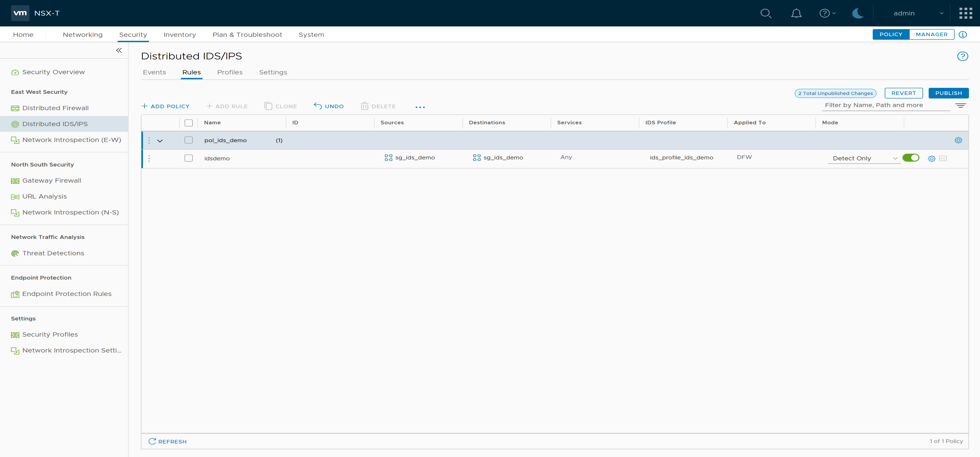Toggle dark mode moon icon
This screenshot has height=457, width=980.
tap(858, 13)
